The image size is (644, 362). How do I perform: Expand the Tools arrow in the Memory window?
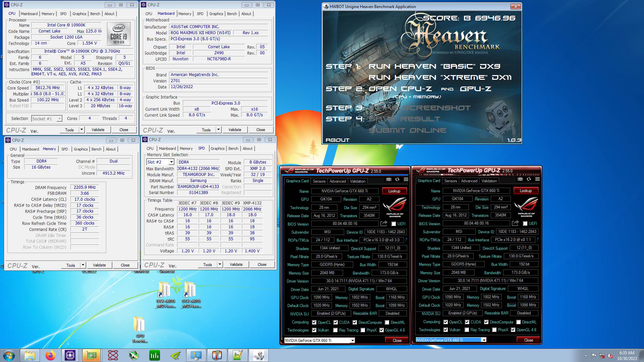pyautogui.click(x=83, y=265)
